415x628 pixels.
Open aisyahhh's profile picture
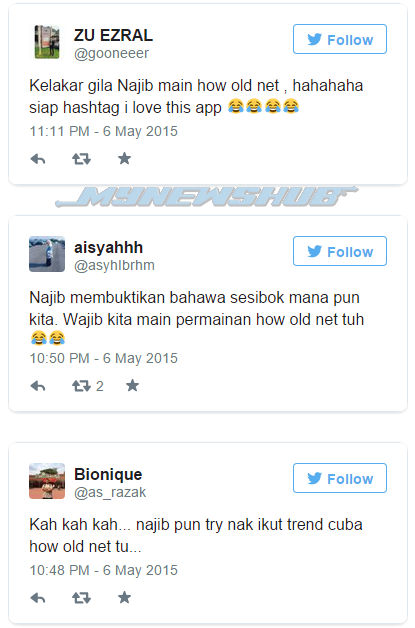tap(47, 254)
